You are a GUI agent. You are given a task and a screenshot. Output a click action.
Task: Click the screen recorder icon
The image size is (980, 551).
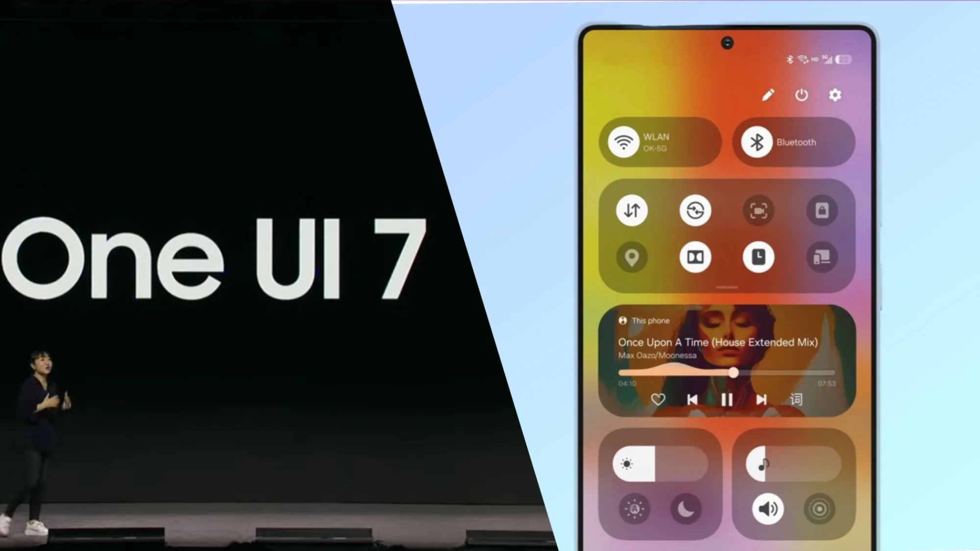[759, 210]
